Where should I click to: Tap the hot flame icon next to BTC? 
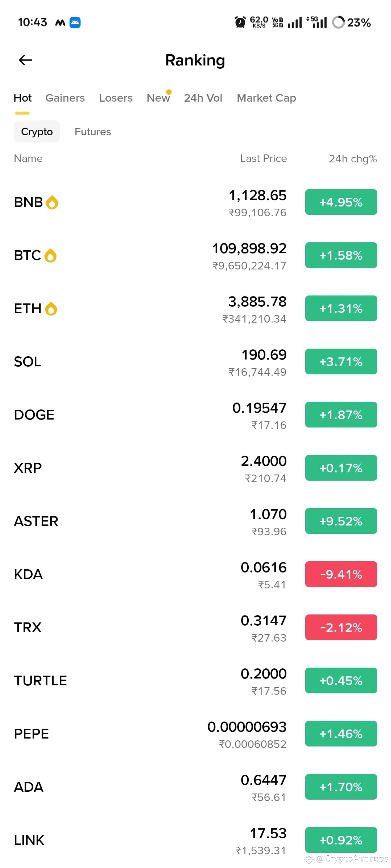click(50, 255)
